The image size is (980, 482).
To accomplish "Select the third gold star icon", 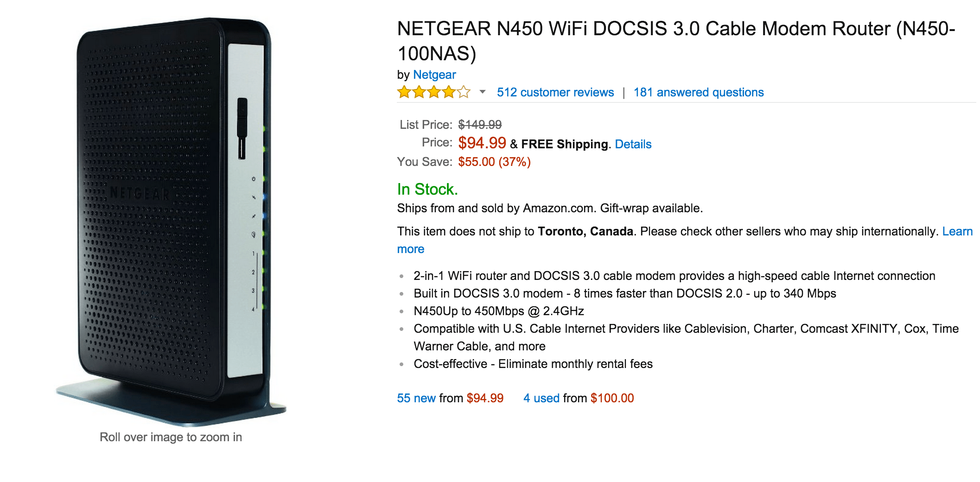I will (433, 92).
